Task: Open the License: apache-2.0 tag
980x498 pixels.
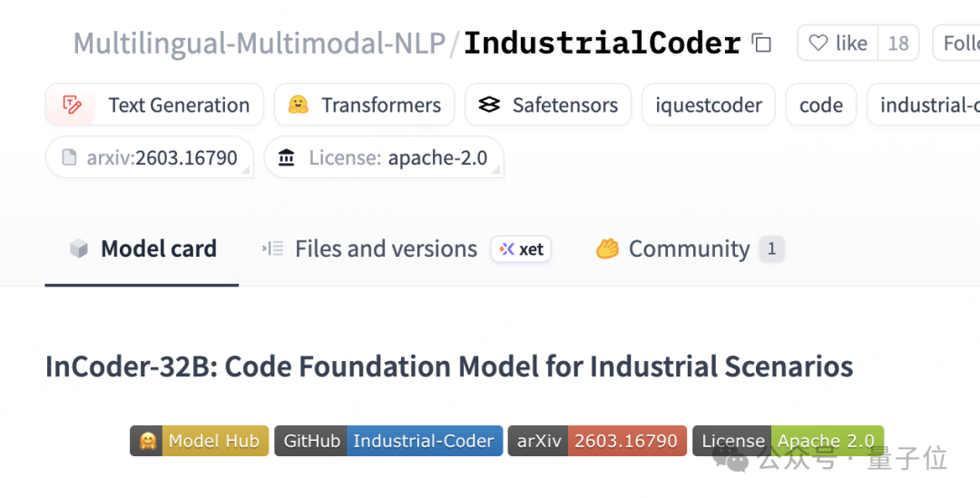Action: click(384, 158)
